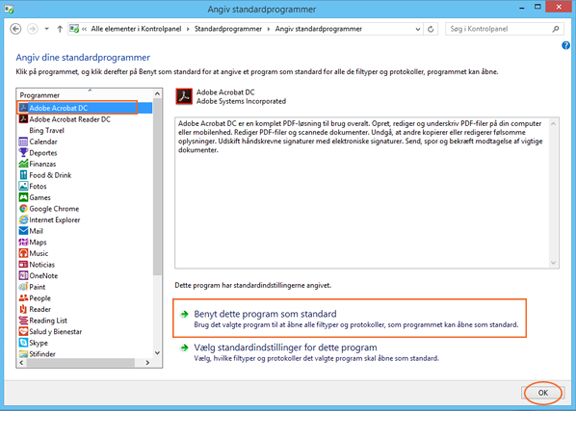Click the program list horizontal scrollbar thumb
This screenshot has height=427, width=576.
click(x=80, y=363)
